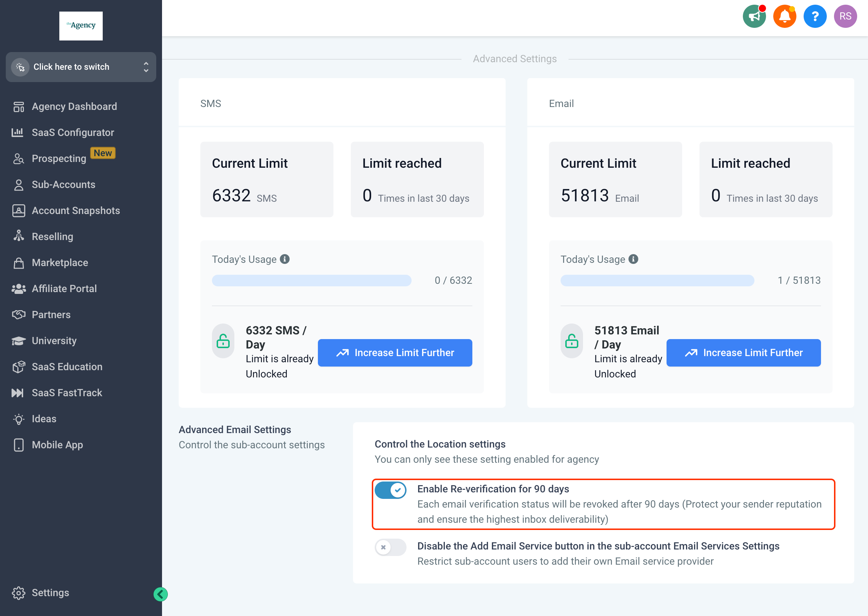Click the SMS usage progress bar
Viewport: 868px width, 616px height.
pyautogui.click(x=311, y=280)
